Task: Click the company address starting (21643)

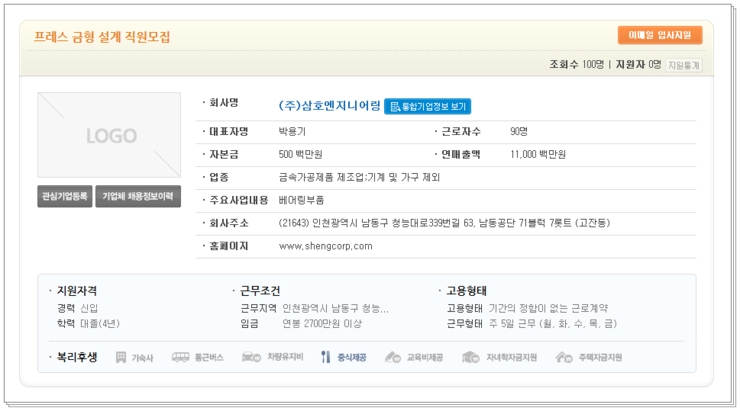Action: [444, 223]
